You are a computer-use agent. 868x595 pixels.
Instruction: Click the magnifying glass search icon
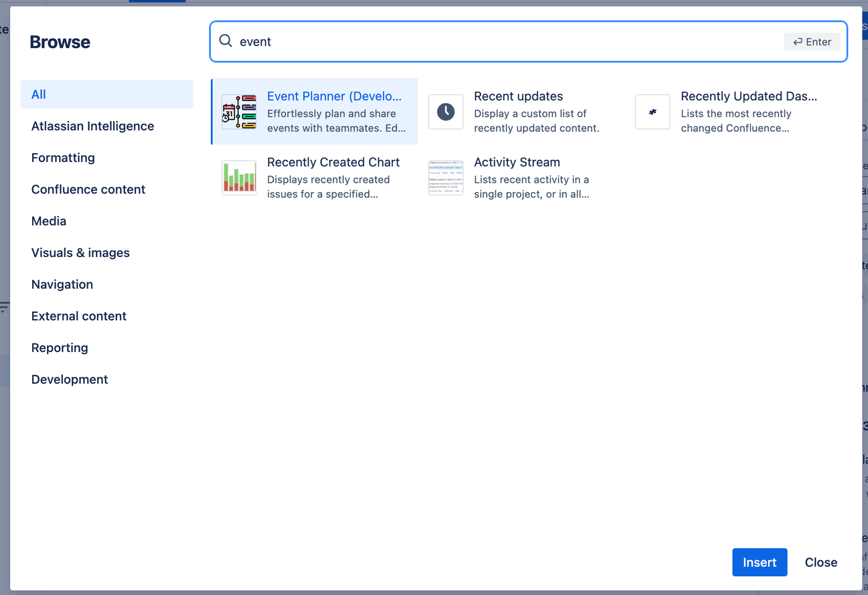coord(226,41)
